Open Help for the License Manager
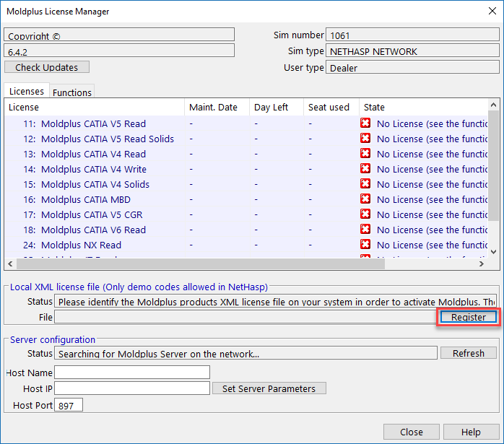 (471, 432)
